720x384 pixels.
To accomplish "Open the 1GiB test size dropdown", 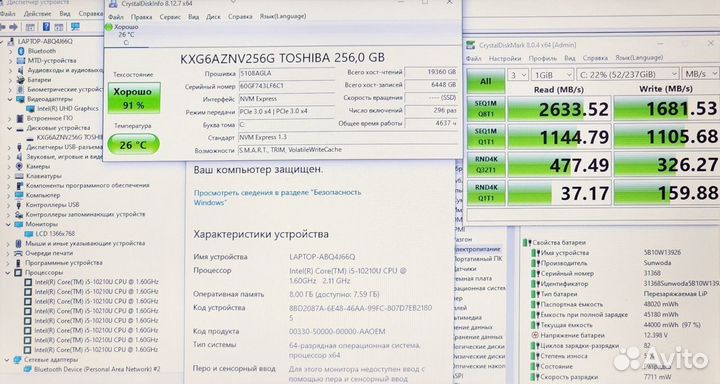I will [x=553, y=74].
